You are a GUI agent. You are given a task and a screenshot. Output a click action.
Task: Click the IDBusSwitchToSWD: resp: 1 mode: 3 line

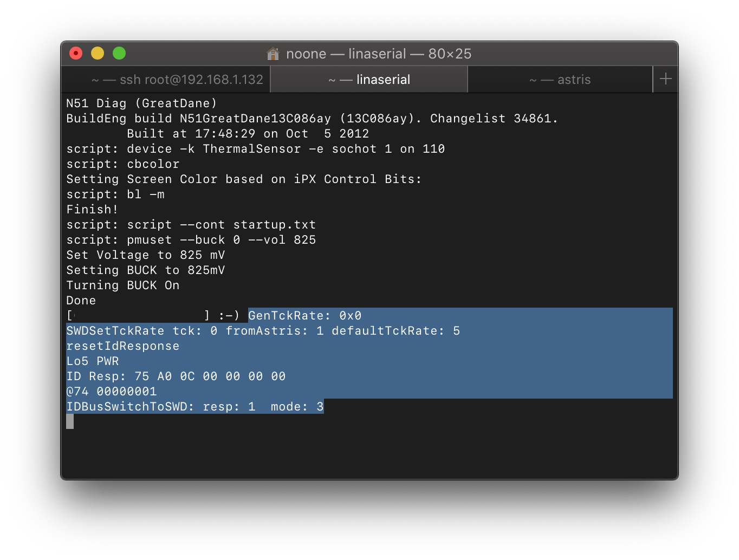[195, 406]
